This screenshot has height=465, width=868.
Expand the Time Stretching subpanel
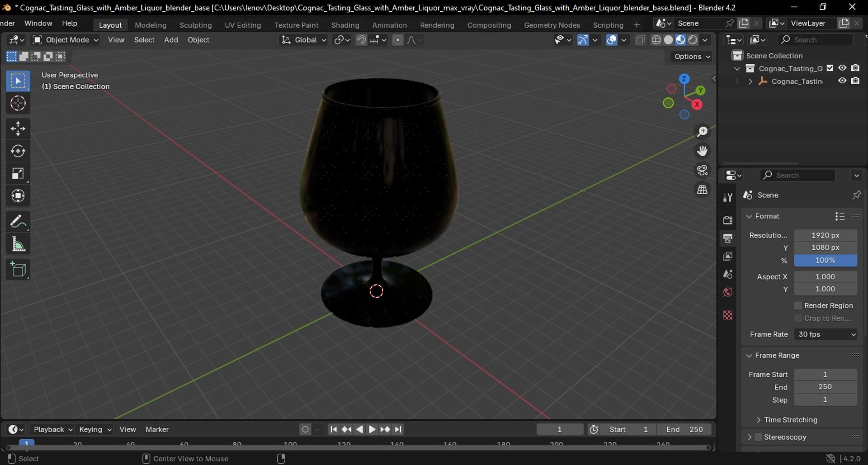(x=759, y=420)
